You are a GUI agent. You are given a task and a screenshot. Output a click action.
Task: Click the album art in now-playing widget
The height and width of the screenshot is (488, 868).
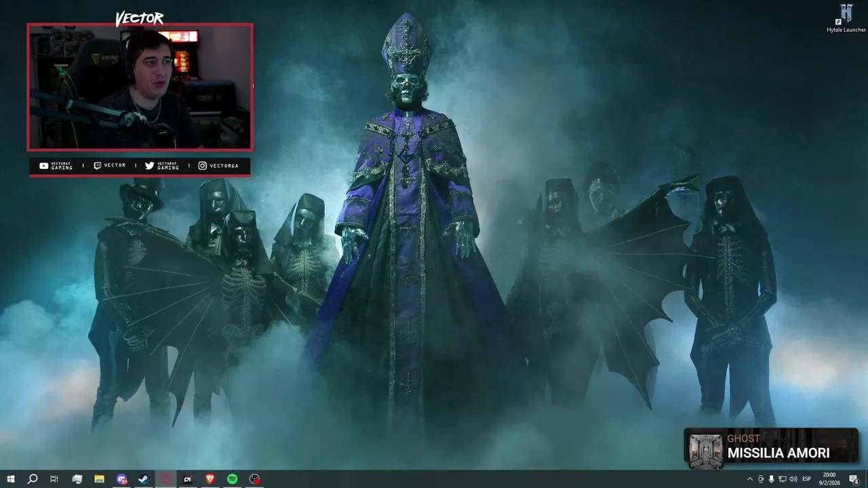(x=706, y=450)
